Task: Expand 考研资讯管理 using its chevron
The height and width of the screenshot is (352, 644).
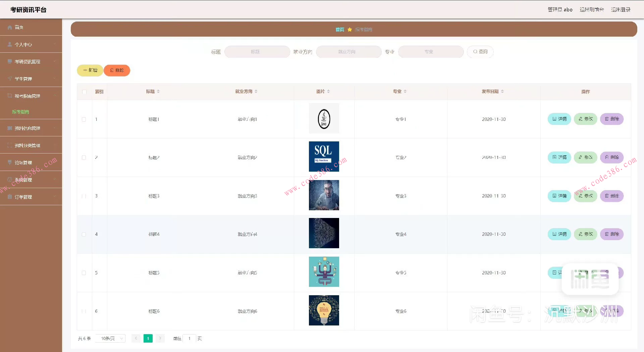Action: coord(54,61)
